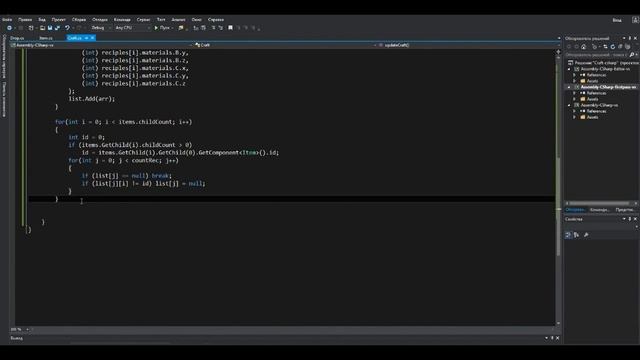Click the Sync with Active Document icon
This screenshot has height=360, width=640.
tap(605, 47)
